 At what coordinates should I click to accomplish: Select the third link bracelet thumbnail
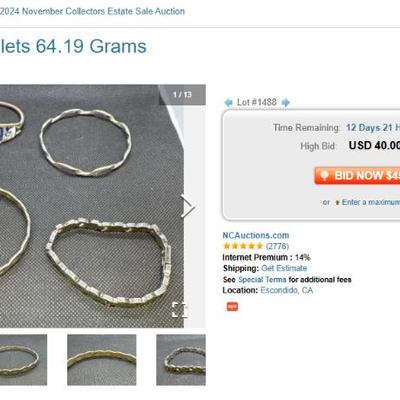click(181, 360)
